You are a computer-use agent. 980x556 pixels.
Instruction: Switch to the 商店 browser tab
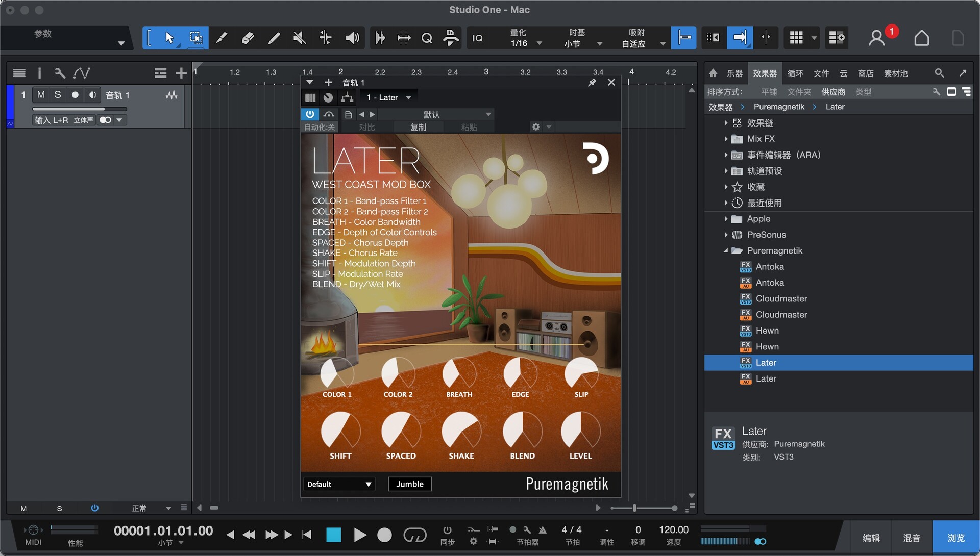coord(865,73)
